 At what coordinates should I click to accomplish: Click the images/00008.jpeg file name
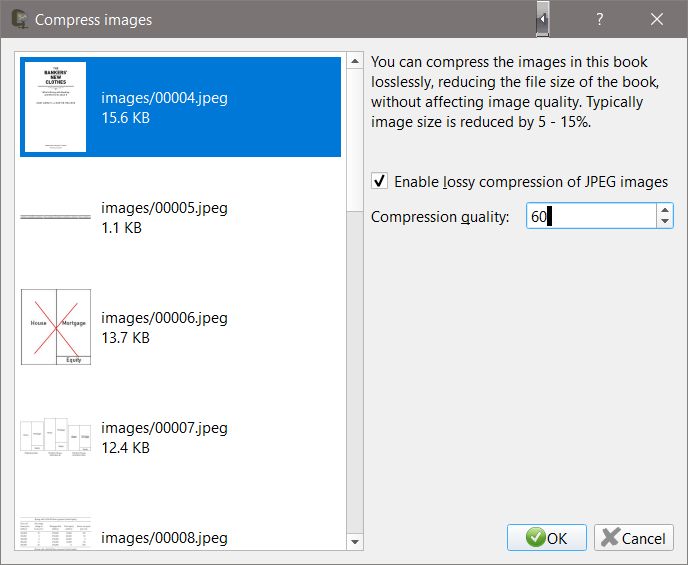pyautogui.click(x=165, y=538)
